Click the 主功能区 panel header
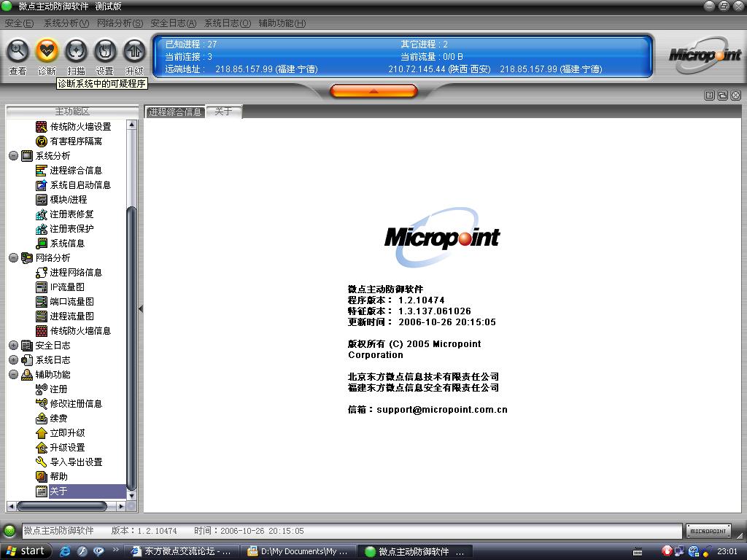Screen dimensions: 747x560 pos(72,112)
